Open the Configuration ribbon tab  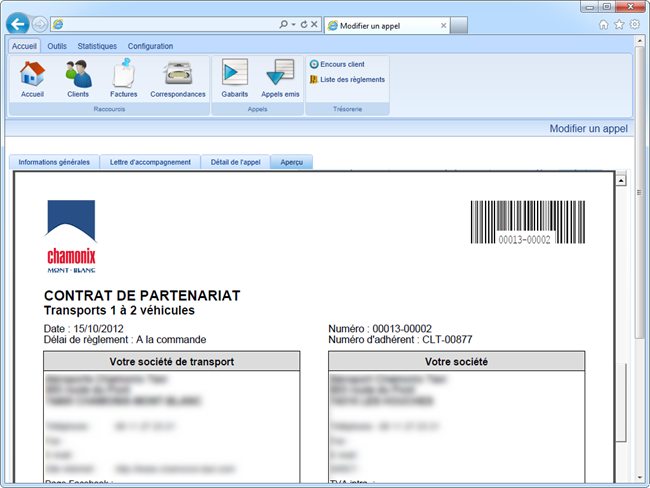[150, 46]
